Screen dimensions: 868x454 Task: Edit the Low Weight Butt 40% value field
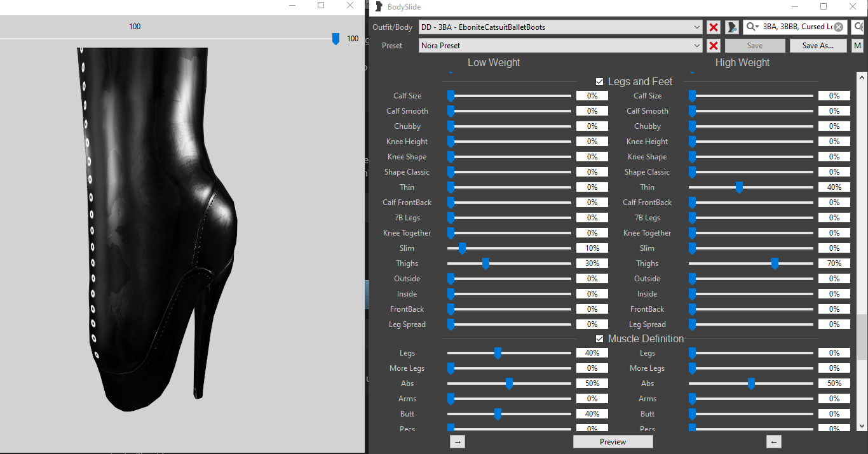tap(592, 414)
